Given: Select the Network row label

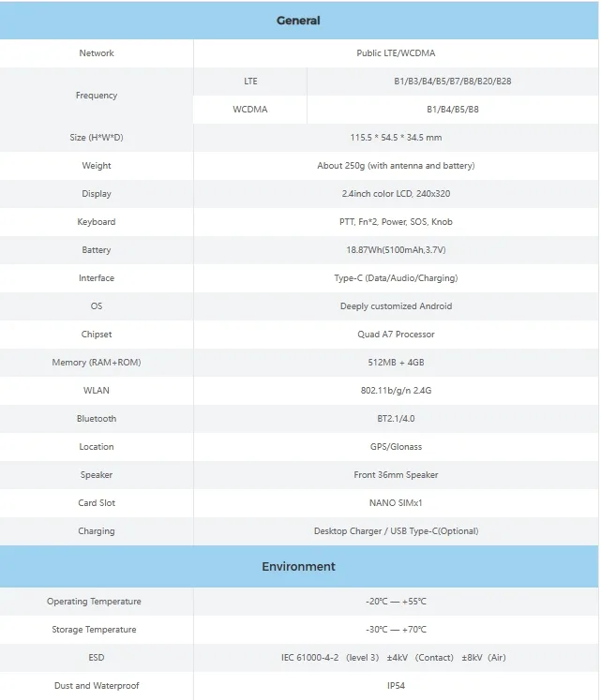Looking at the screenshot, I should 97,53.
